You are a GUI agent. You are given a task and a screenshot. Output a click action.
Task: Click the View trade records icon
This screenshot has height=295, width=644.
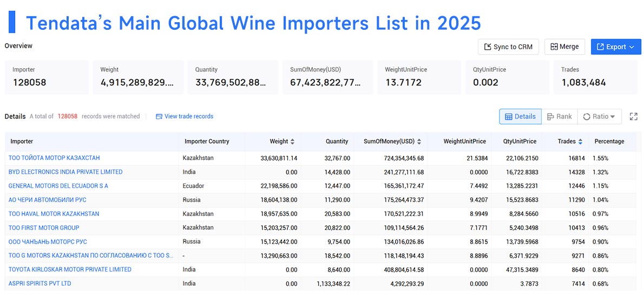(159, 116)
